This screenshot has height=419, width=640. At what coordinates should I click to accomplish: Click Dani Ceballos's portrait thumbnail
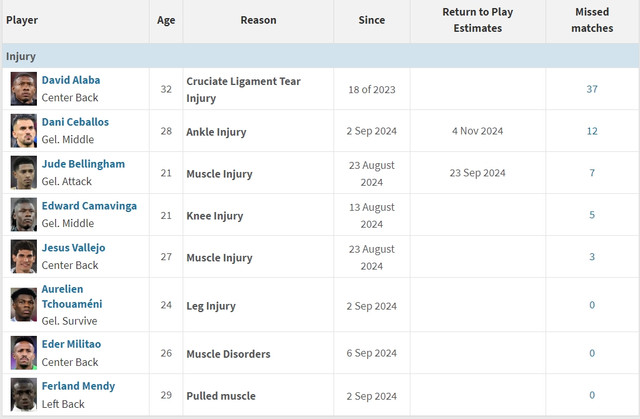pyautogui.click(x=24, y=131)
